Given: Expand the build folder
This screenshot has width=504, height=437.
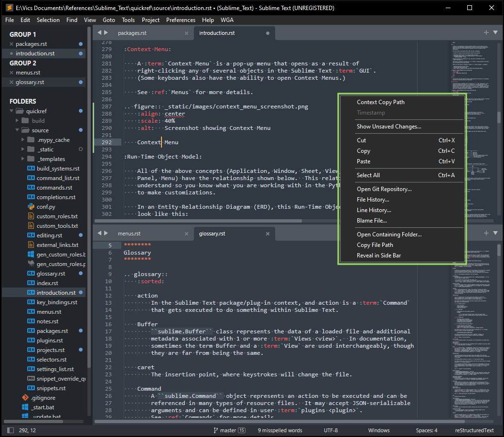Looking at the screenshot, I should 18,121.
